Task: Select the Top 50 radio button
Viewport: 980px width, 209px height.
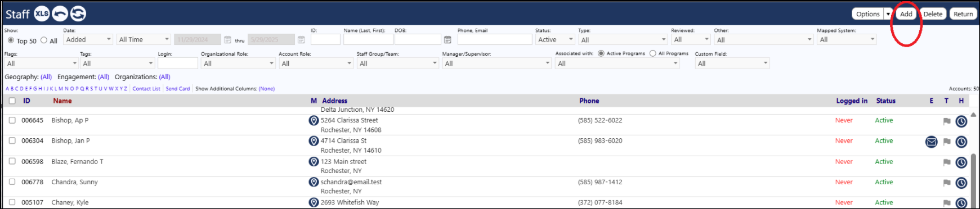Action: pos(11,40)
